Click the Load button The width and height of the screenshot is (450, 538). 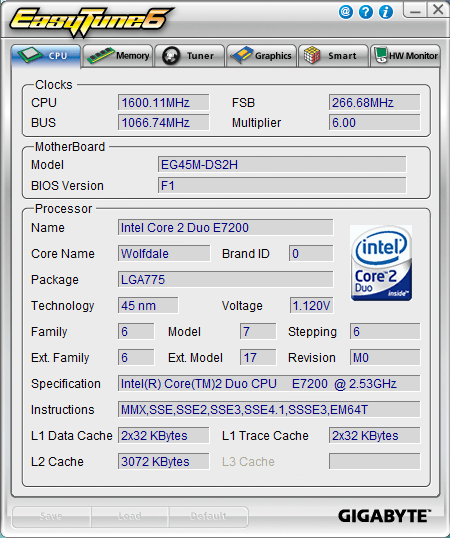[x=130, y=516]
